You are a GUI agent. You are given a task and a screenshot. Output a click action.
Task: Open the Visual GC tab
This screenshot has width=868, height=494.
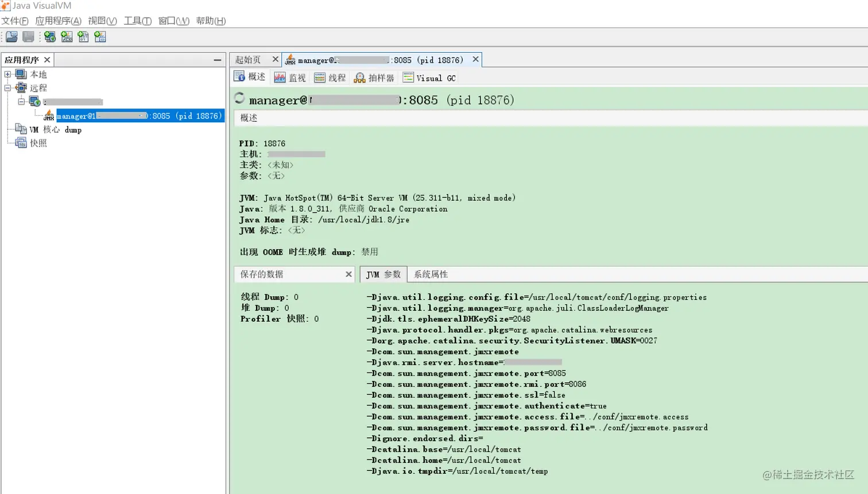point(429,77)
